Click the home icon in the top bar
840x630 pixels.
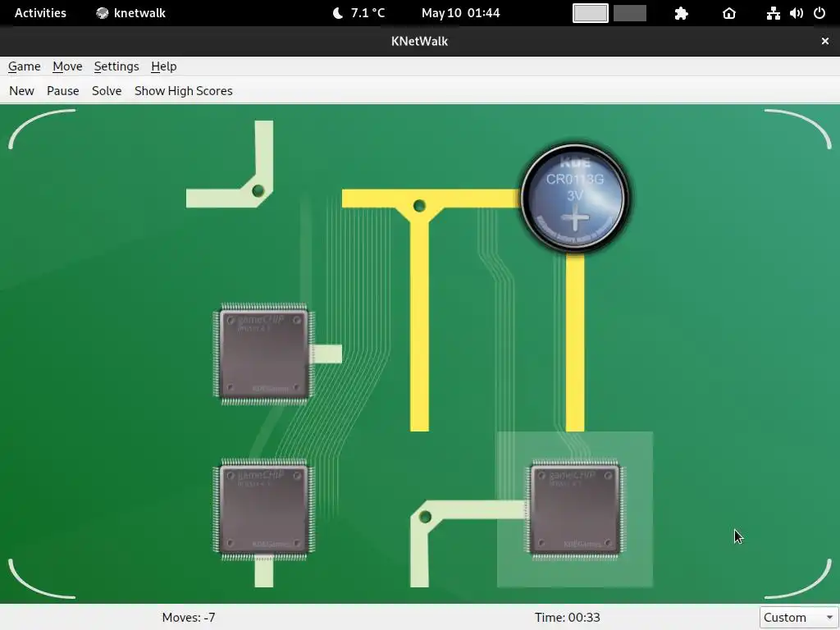729,13
